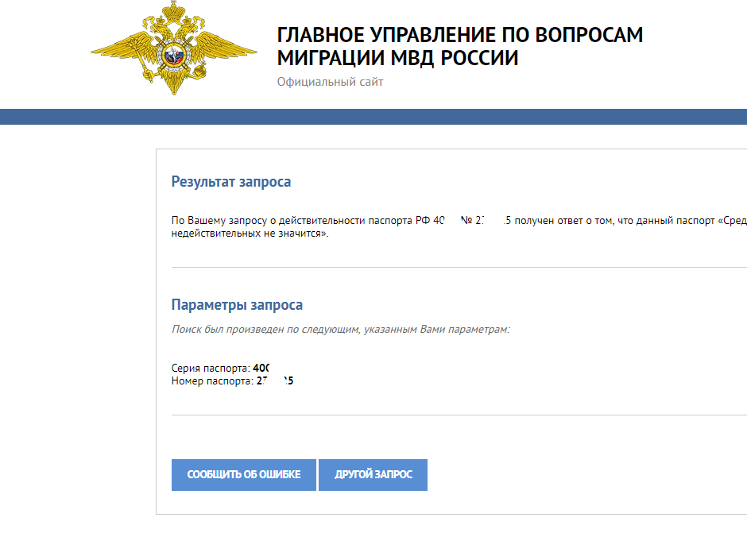Click the 'ГЛАВНОЕ УПРАВЛЕНИЕ ПО ВОПРОСАМ' title line

459,36
